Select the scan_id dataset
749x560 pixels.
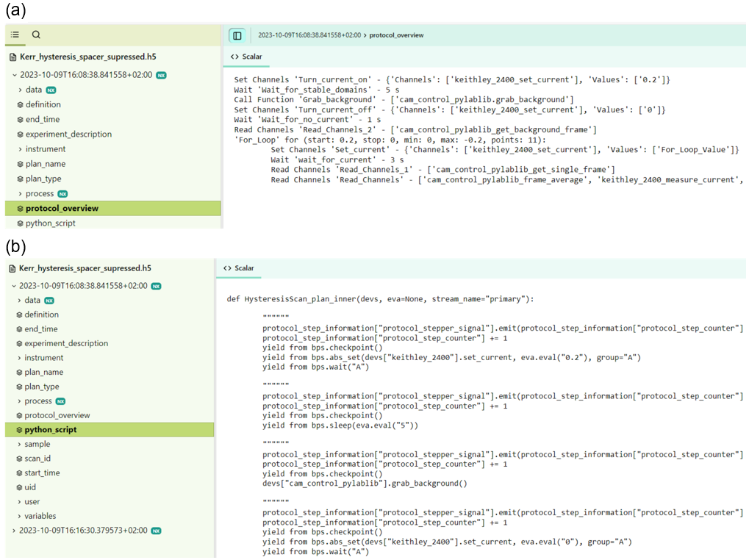point(37,459)
